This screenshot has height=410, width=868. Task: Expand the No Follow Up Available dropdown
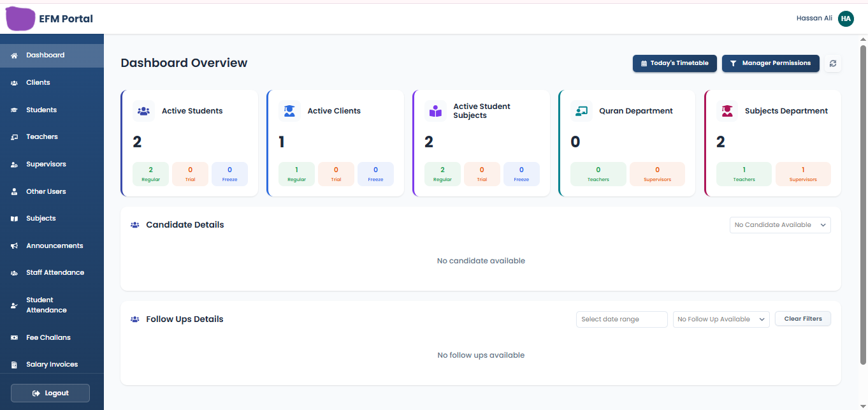[x=721, y=318]
